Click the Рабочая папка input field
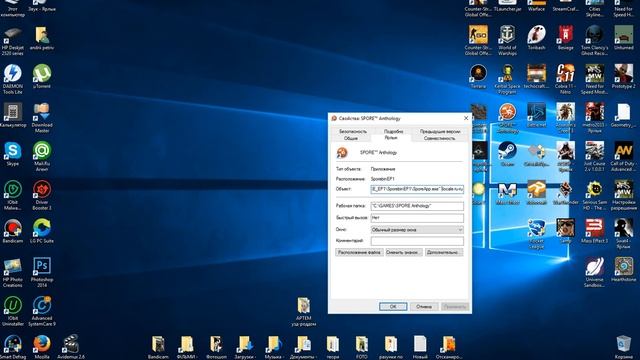This screenshot has height=360, width=640. (x=417, y=206)
